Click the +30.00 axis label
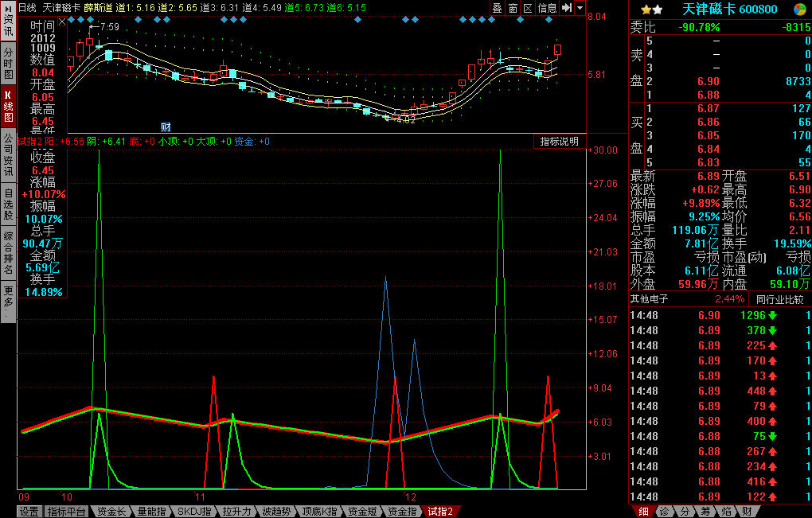This screenshot has height=518, width=812. coord(603,150)
